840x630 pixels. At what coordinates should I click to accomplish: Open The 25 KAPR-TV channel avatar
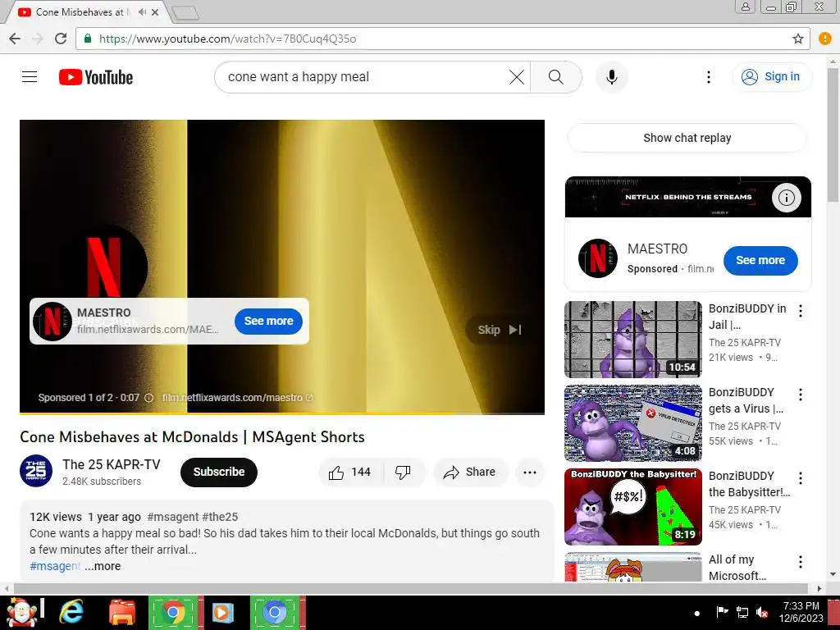36,471
